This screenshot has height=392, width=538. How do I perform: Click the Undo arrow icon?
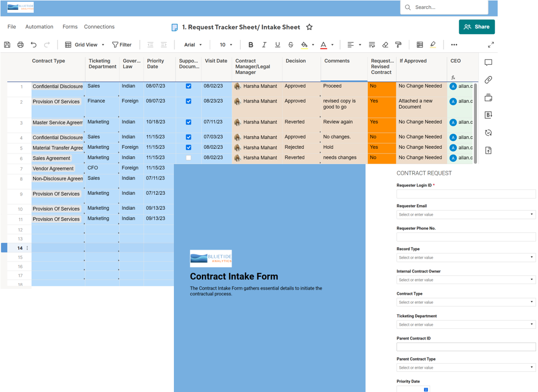pos(34,45)
